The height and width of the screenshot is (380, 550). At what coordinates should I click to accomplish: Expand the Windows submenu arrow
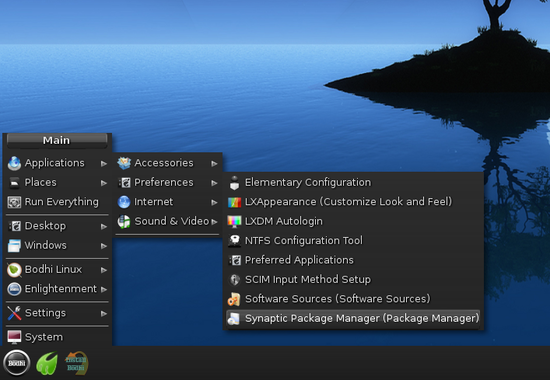(x=103, y=246)
